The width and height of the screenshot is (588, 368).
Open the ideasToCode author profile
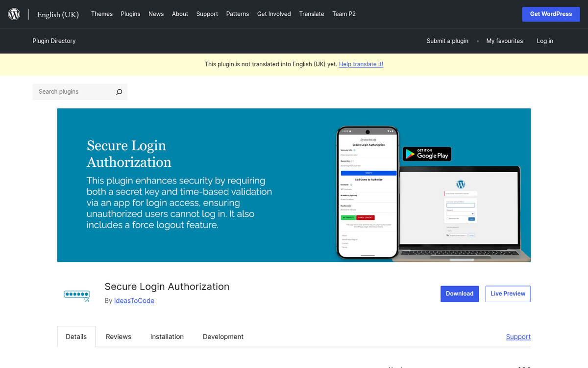point(134,300)
